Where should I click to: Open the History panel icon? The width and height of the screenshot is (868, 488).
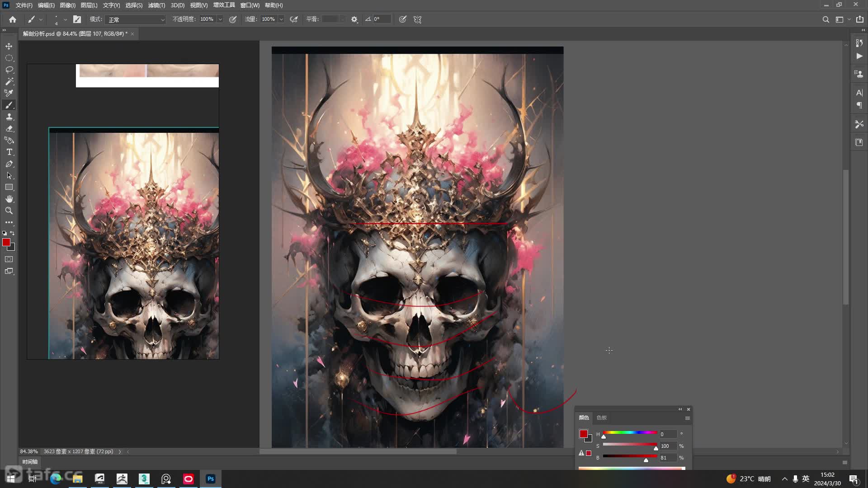(x=859, y=43)
